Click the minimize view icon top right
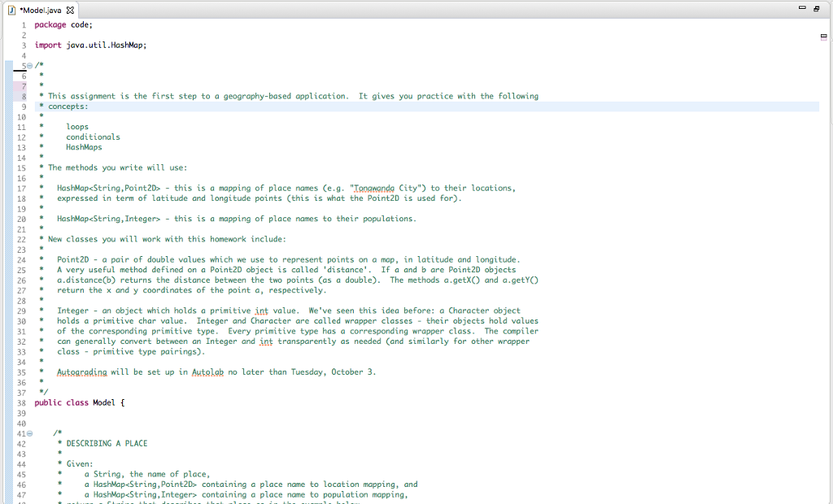 coord(801,7)
